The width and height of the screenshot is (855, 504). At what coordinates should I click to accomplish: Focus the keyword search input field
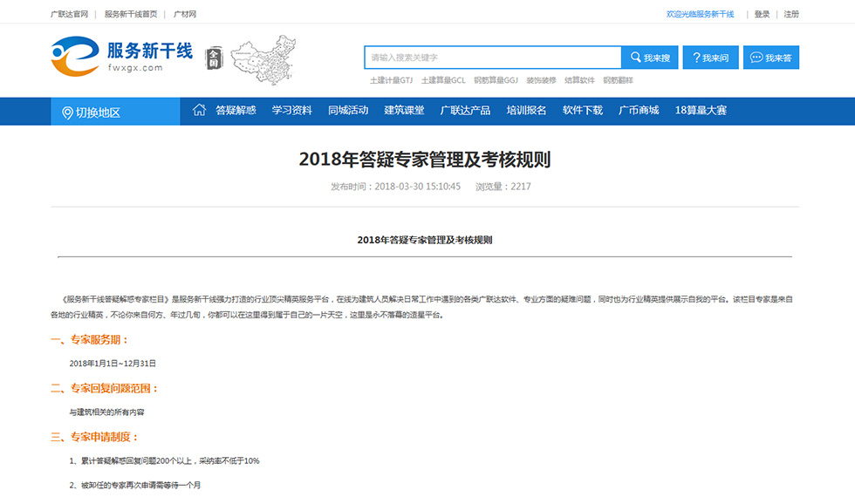tap(492, 58)
